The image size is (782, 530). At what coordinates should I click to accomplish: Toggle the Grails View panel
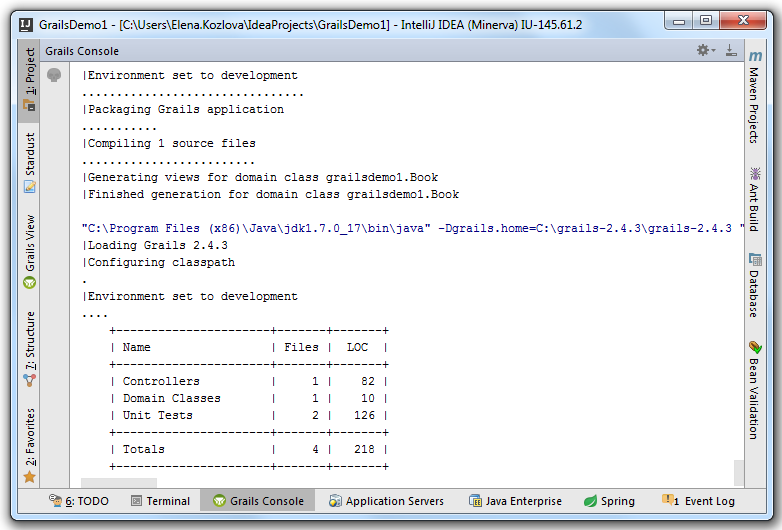pyautogui.click(x=29, y=252)
